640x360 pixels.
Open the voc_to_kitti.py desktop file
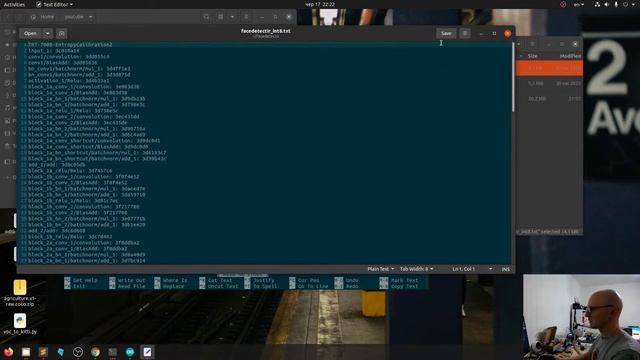pyautogui.click(x=20, y=324)
